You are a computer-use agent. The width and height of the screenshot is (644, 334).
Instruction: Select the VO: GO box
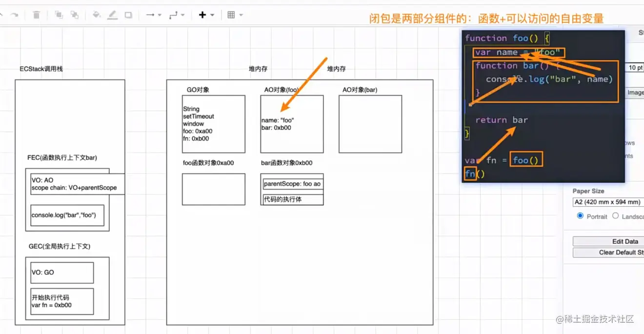tap(61, 273)
